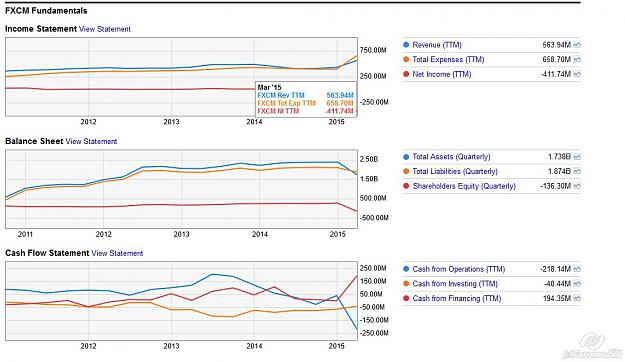
Task: Click 2011 label on Balance Sheet chart axis
Action: [x=25, y=234]
